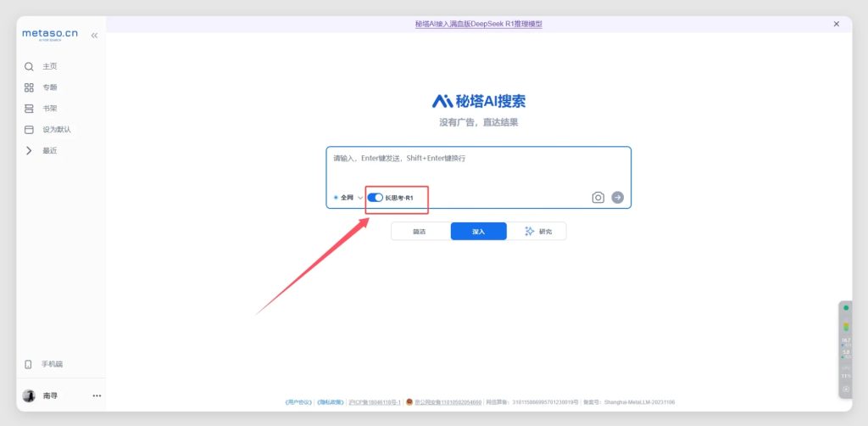
Task: Open the DeepSeek R1 announcement banner link
Action: tap(478, 24)
